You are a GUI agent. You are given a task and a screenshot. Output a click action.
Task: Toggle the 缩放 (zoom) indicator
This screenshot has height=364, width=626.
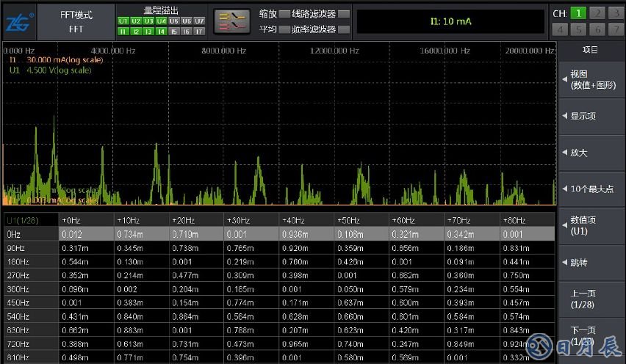(x=285, y=14)
